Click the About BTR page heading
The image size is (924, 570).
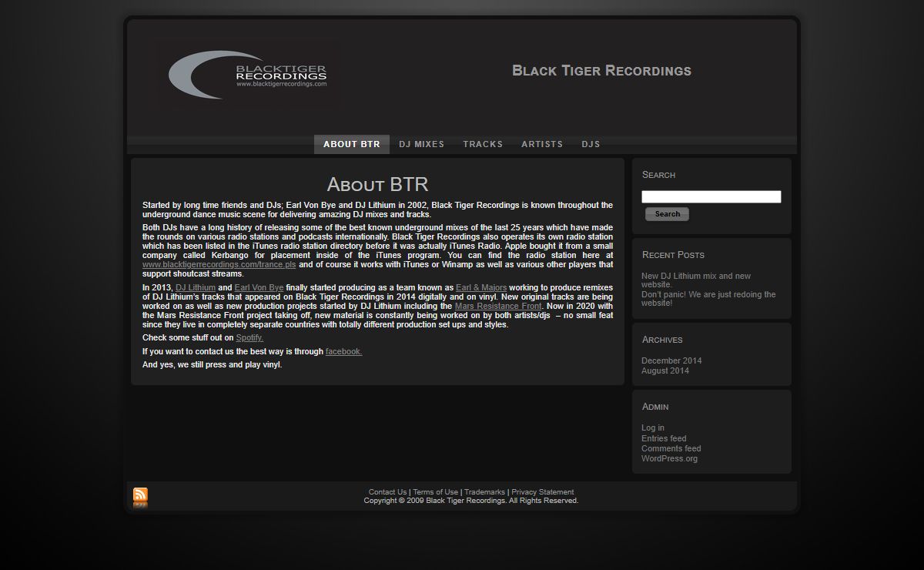tap(377, 185)
